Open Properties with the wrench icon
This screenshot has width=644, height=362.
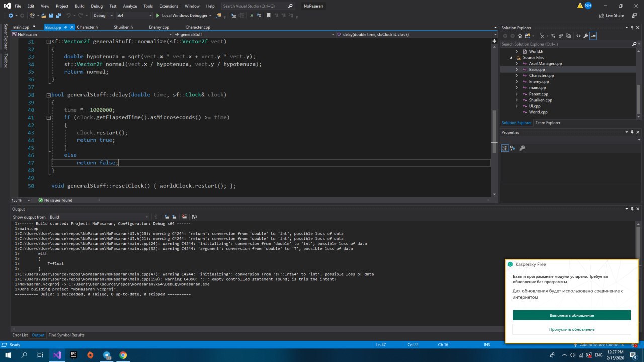586,36
